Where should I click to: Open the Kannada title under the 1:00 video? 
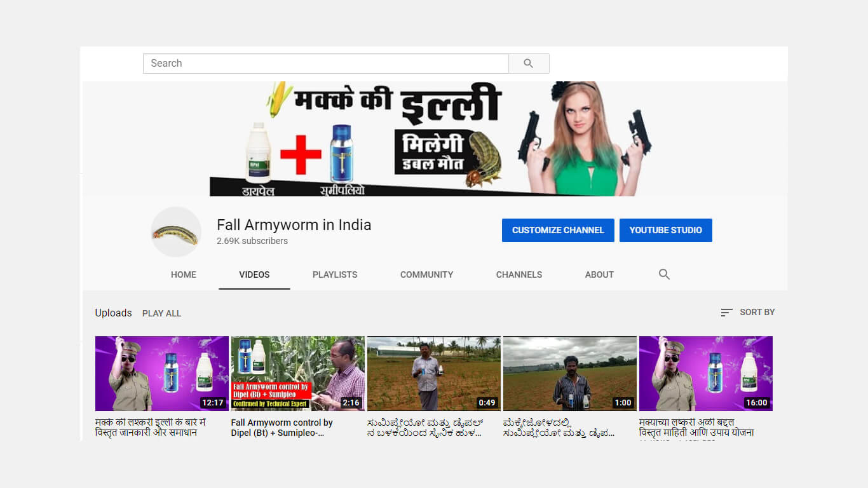pos(559,428)
